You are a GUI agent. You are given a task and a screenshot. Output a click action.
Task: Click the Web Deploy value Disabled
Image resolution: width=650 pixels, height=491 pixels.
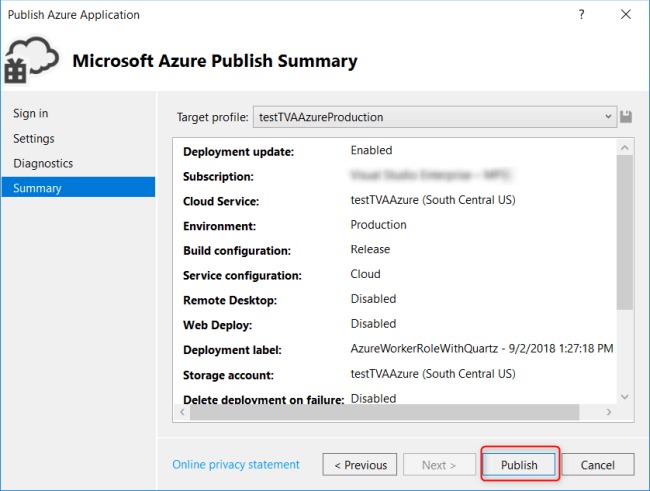click(373, 323)
